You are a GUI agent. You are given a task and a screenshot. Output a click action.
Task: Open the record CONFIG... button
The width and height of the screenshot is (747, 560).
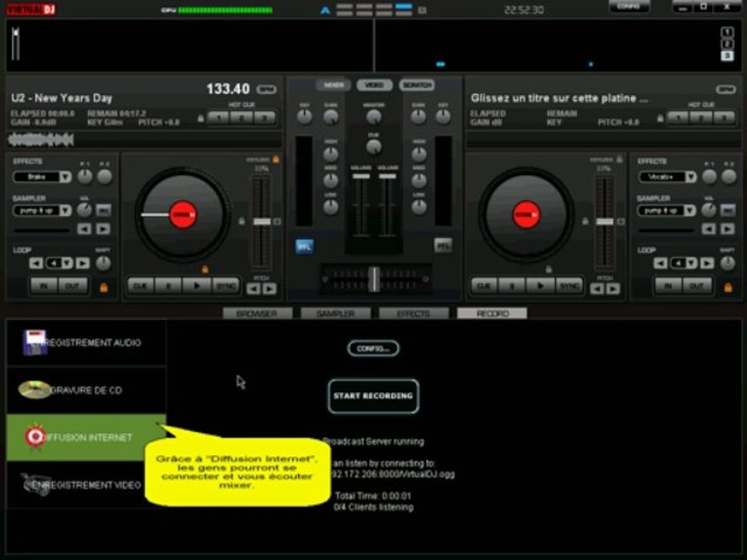pyautogui.click(x=373, y=348)
